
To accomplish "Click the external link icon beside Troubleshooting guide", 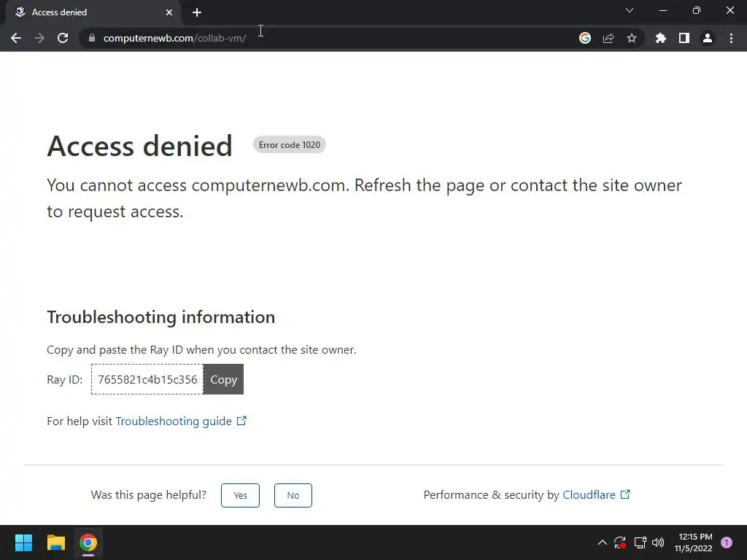I will click(241, 421).
